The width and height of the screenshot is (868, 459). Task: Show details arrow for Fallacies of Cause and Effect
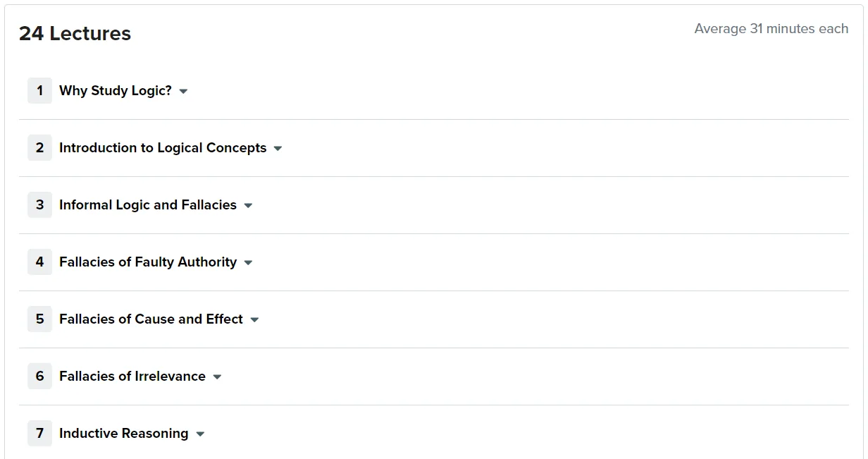click(254, 320)
